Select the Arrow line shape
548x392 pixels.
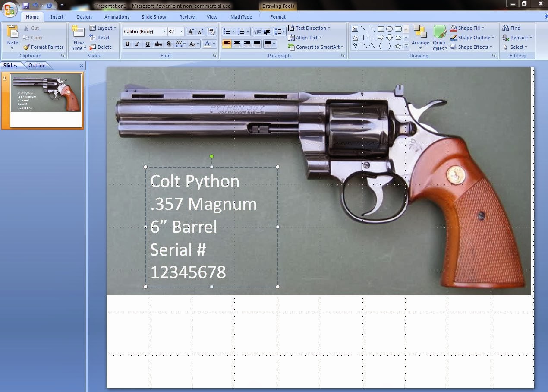(372, 29)
